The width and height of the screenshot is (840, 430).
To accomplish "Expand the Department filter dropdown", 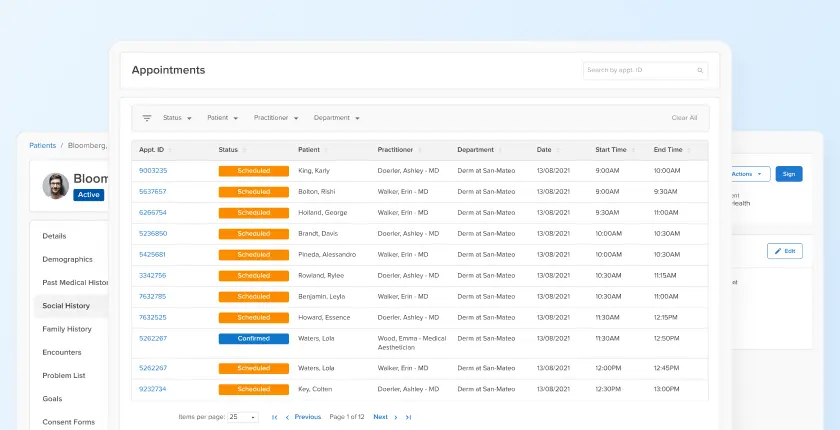I will click(x=336, y=118).
